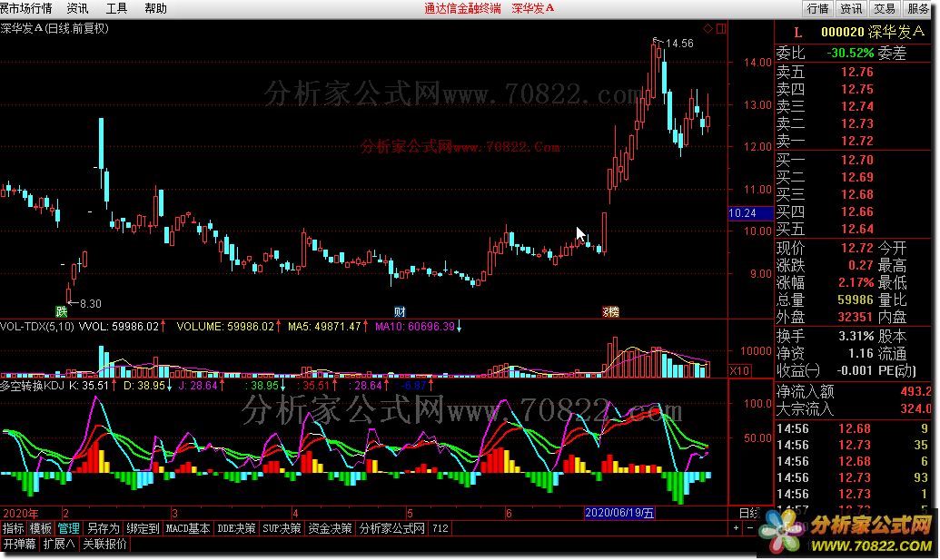
Task: Click the 买五 12.64 order row
Action: pos(855,230)
